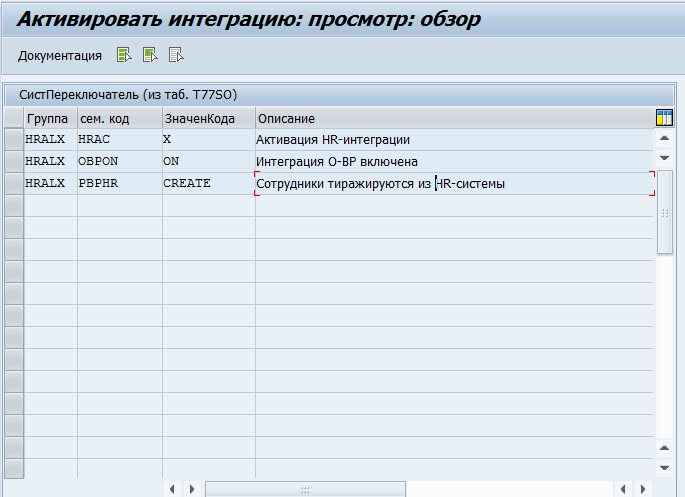Click description Интеграция O-BP включена
The width and height of the screenshot is (685, 497).
(x=454, y=162)
